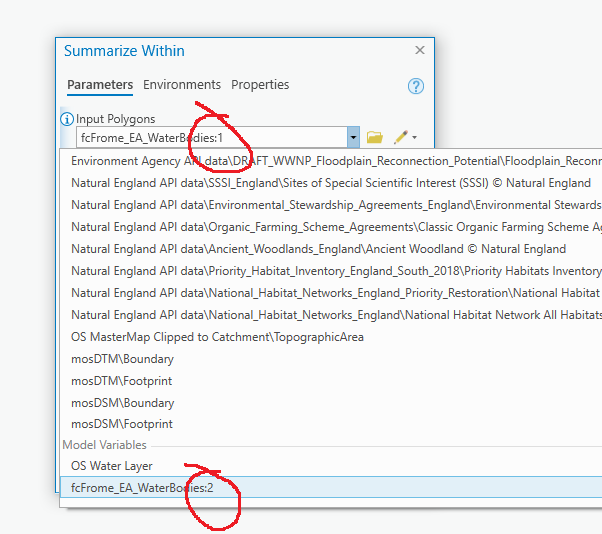Close the Summarize Within dialog
The height and width of the screenshot is (534, 602).
420,50
